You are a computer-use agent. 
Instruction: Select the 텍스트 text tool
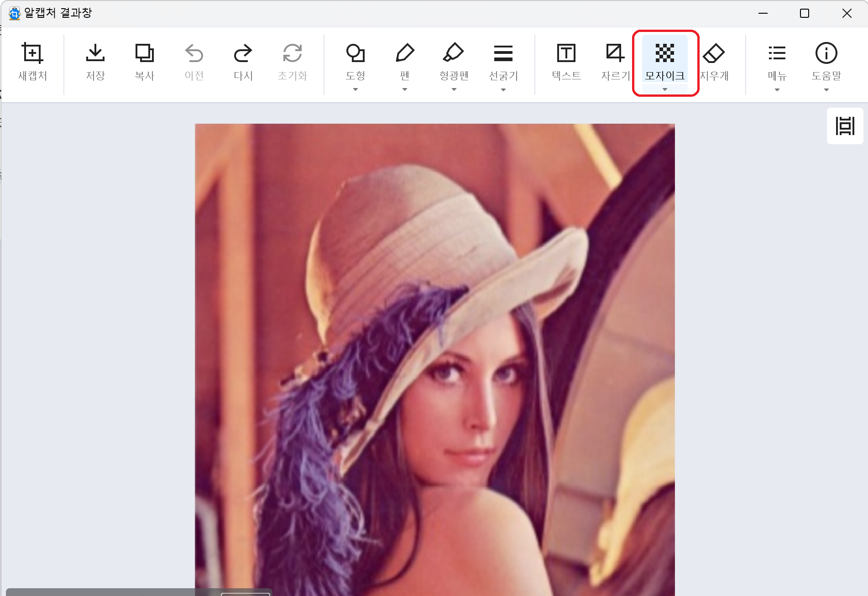[x=566, y=62]
